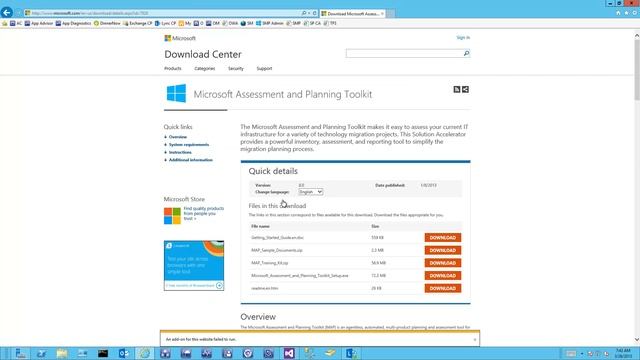Open the Exchange CP bookmark
The height and width of the screenshot is (360, 640).
pos(138,23)
